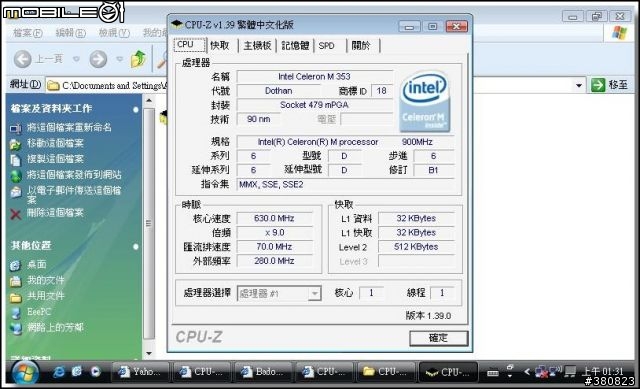Viewport: 640px width, 389px height.
Task: Click 複製這個檔案 link
Action: (55, 159)
